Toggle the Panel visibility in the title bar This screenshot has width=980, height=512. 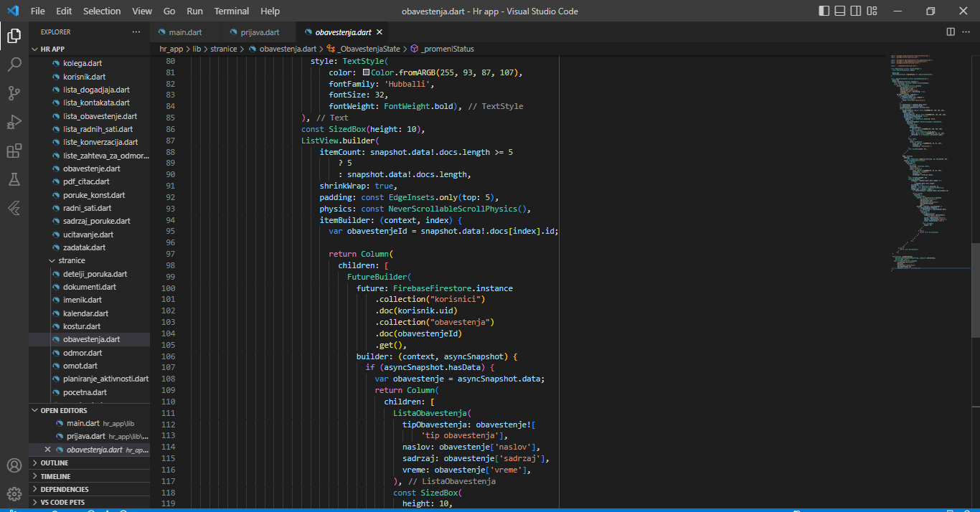(838, 10)
